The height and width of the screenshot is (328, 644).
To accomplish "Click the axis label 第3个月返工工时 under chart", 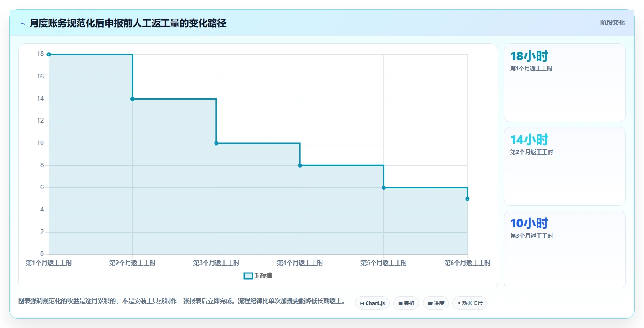I will [x=216, y=263].
